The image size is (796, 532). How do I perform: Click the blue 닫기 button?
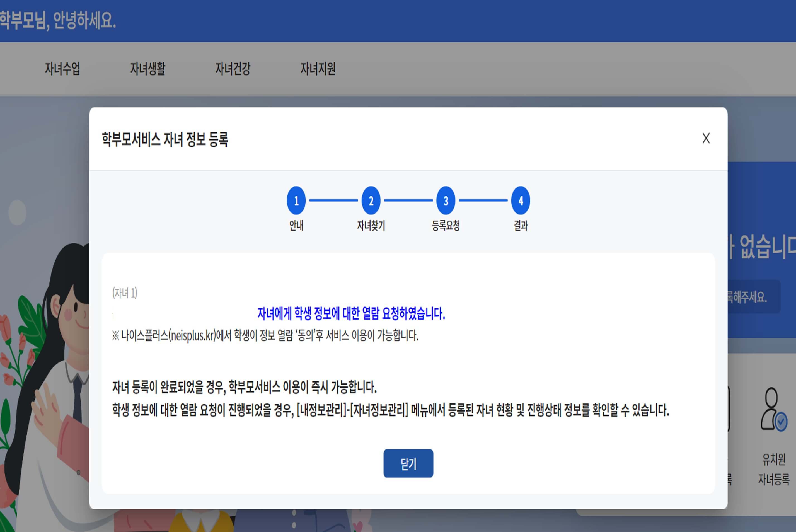pos(408,463)
